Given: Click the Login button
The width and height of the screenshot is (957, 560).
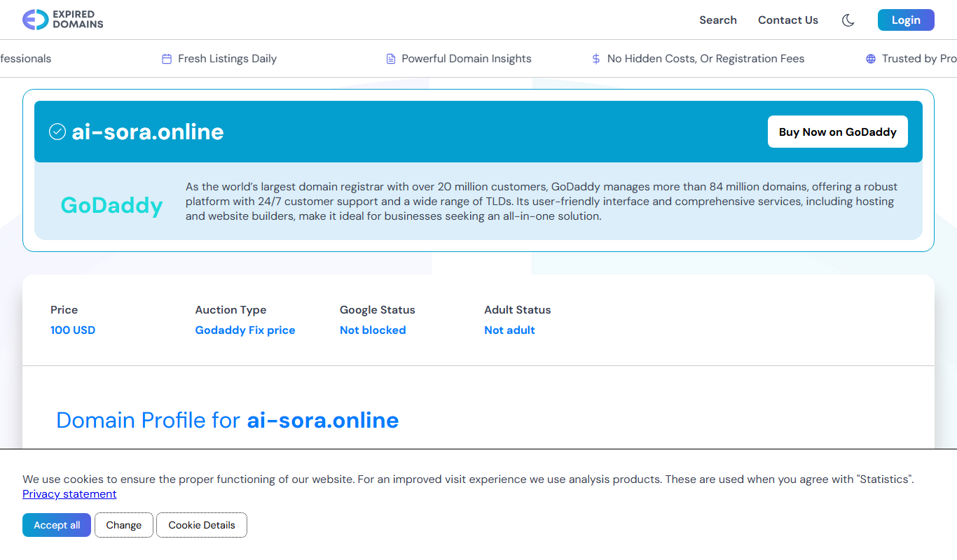Looking at the screenshot, I should pos(906,20).
